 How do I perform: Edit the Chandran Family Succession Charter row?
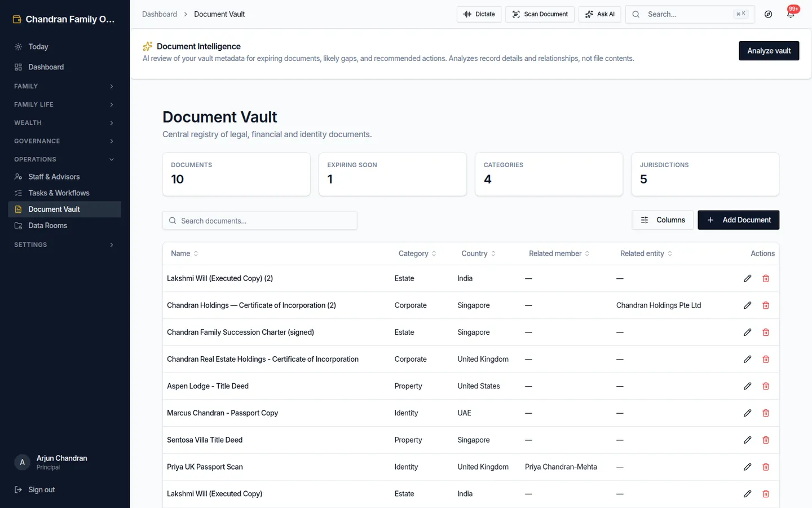pyautogui.click(x=747, y=332)
